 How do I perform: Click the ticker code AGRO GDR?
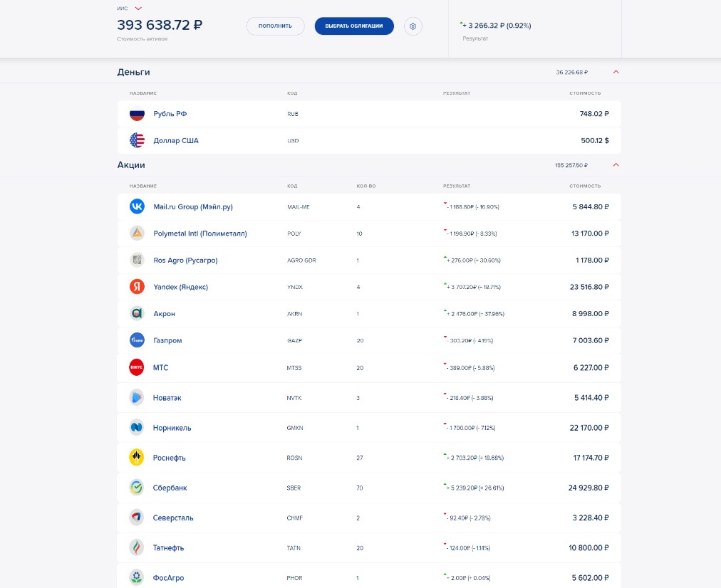coord(301,260)
